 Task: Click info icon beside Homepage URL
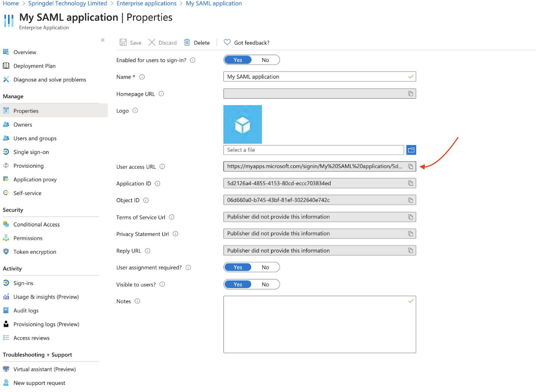point(162,94)
